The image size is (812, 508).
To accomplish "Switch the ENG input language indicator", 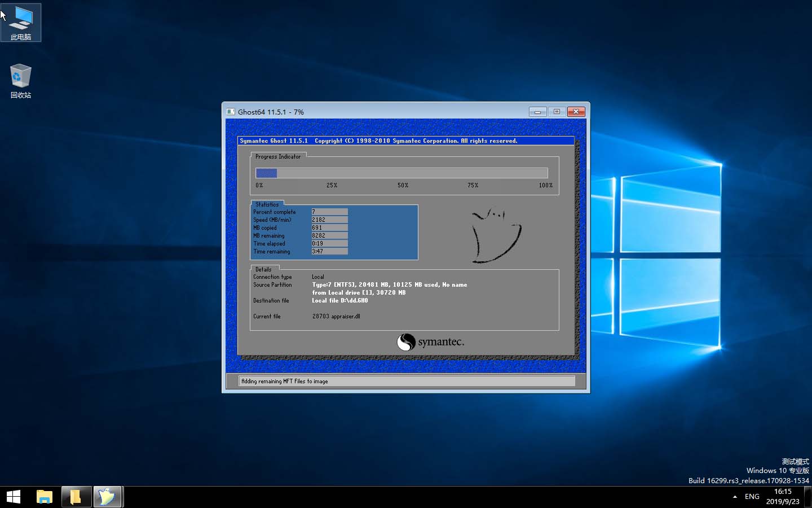I will click(752, 497).
